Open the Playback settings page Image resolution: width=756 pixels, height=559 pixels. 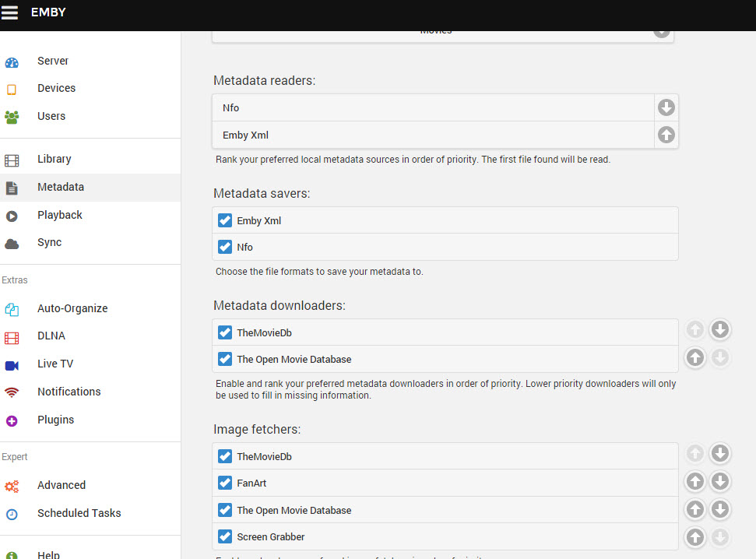[x=59, y=215]
